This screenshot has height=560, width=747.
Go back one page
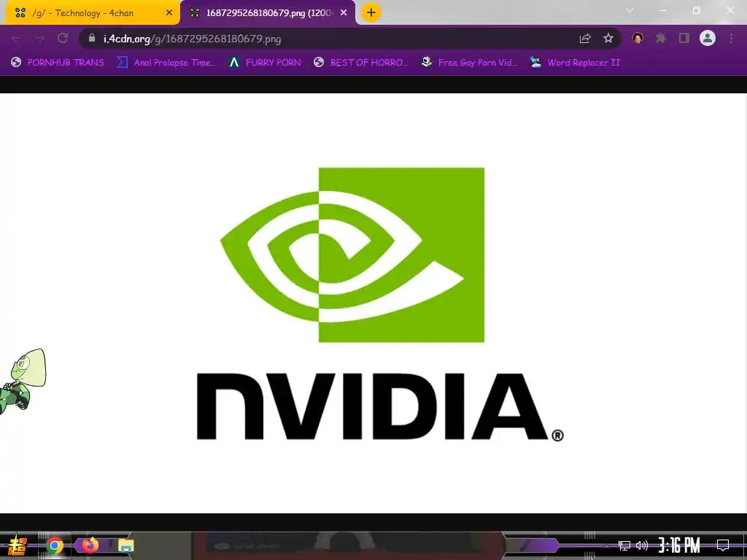click(16, 39)
